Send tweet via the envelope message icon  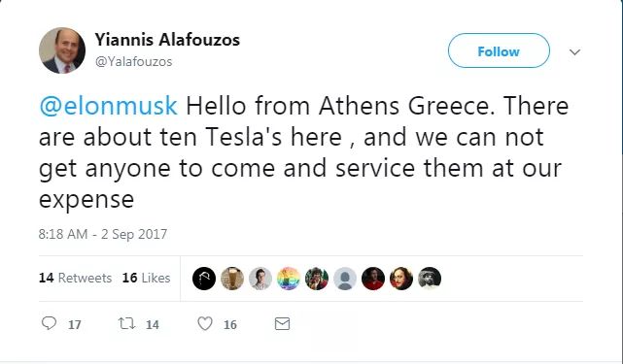[282, 324]
